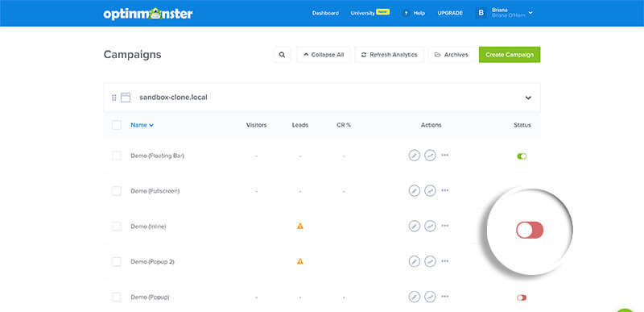Collapse All campaign groups
The image size is (644, 312).
(324, 55)
